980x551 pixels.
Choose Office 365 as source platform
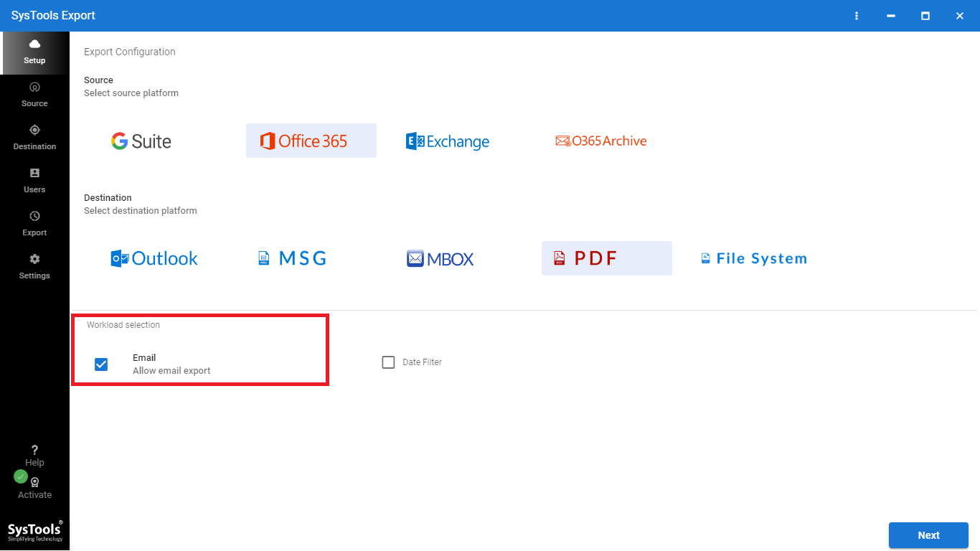(311, 141)
